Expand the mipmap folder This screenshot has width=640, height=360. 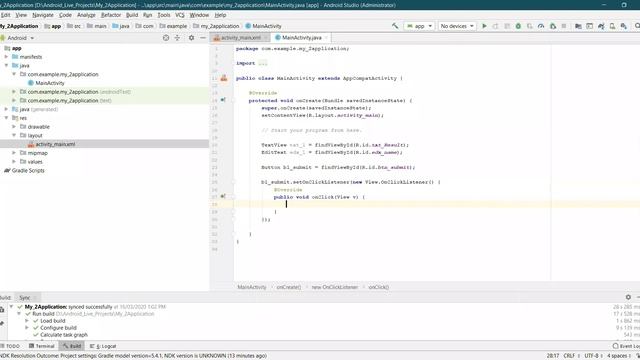pyautogui.click(x=14, y=153)
